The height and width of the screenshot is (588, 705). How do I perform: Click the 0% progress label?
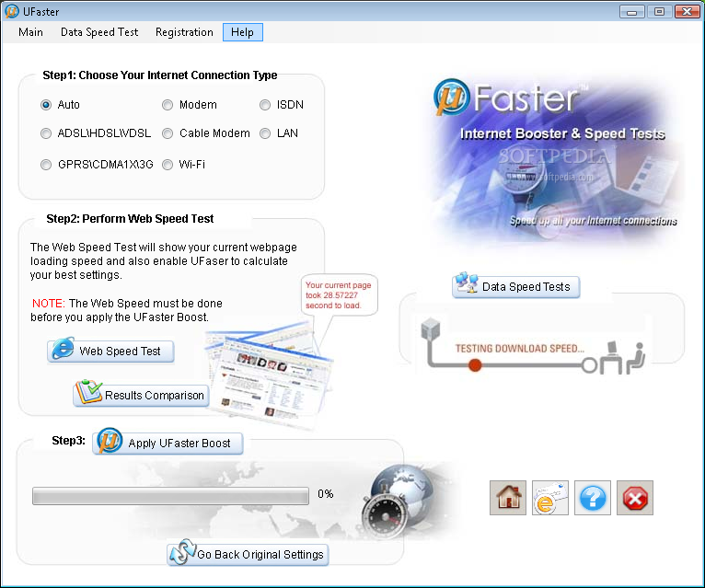tap(326, 494)
